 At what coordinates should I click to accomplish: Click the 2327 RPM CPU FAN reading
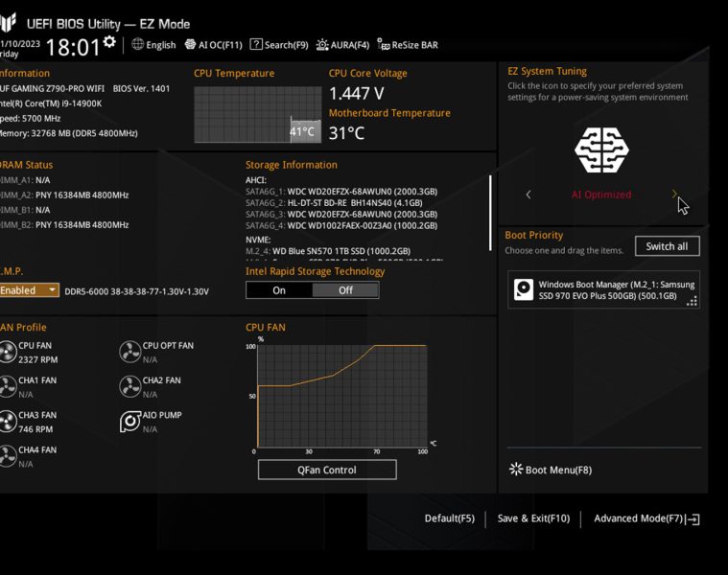38,359
